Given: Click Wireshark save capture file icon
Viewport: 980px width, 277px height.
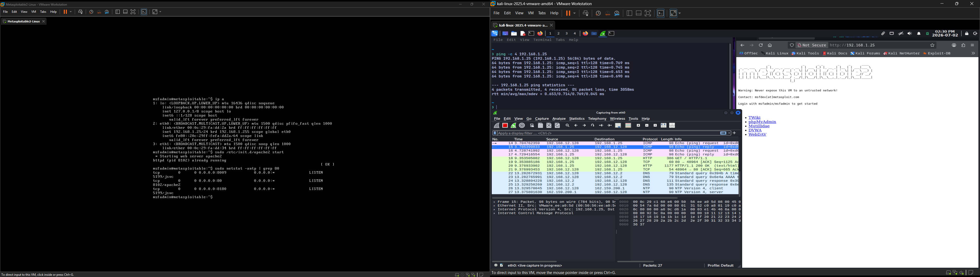Looking at the screenshot, I should pyautogui.click(x=541, y=125).
